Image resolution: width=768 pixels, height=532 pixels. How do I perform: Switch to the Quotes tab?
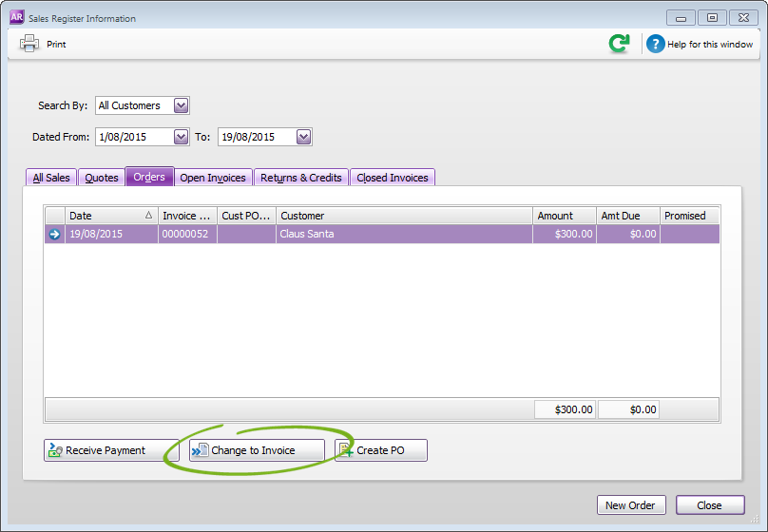pos(102,178)
